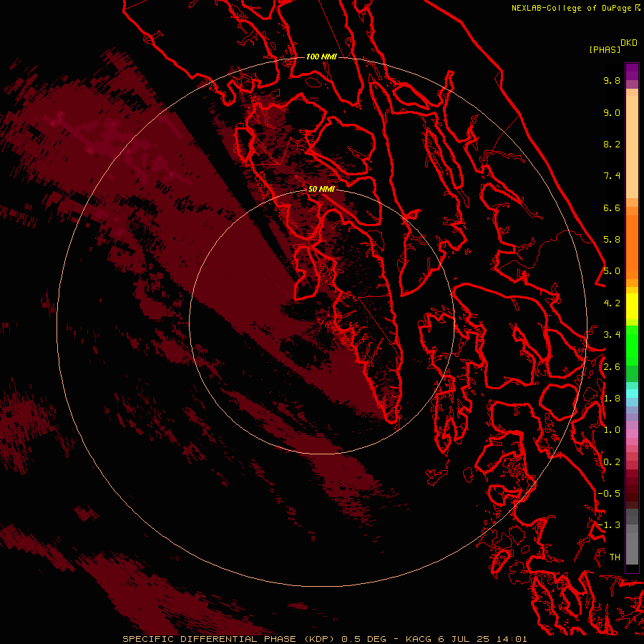Image resolution: width=644 pixels, height=644 pixels.
Task: Click the 0.2 legend value
Action: (612, 462)
